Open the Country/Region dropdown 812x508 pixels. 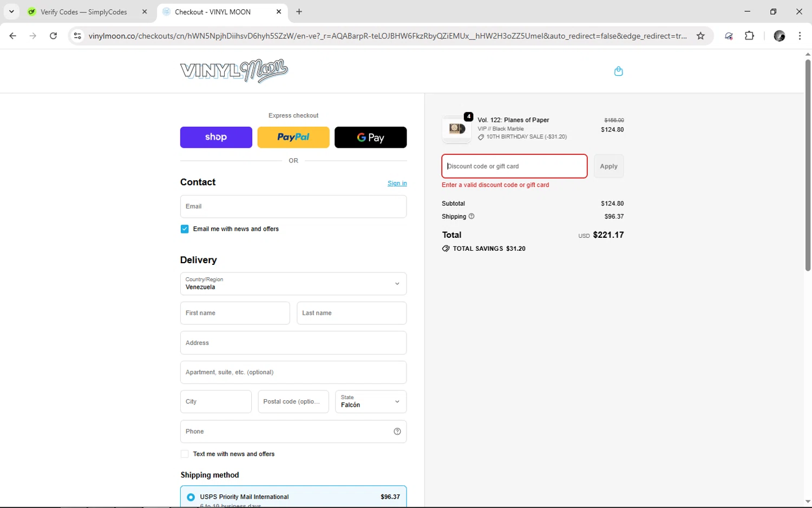point(293,284)
